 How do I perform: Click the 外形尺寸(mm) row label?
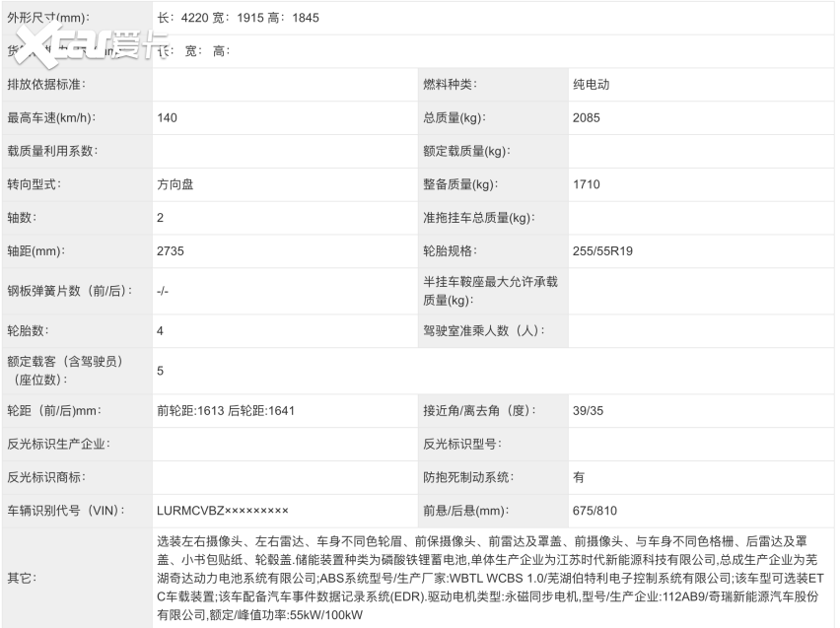coord(47,18)
